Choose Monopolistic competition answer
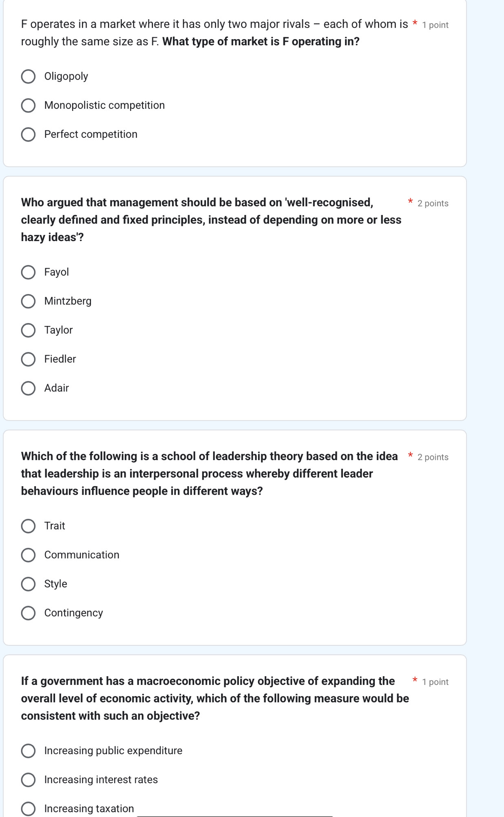The height and width of the screenshot is (817, 504). [x=28, y=106]
